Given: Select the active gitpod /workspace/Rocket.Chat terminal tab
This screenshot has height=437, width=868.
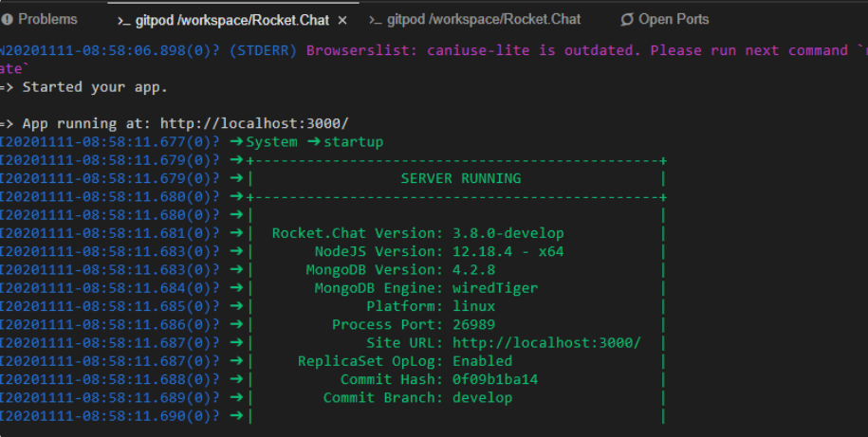Looking at the screenshot, I should (232, 21).
